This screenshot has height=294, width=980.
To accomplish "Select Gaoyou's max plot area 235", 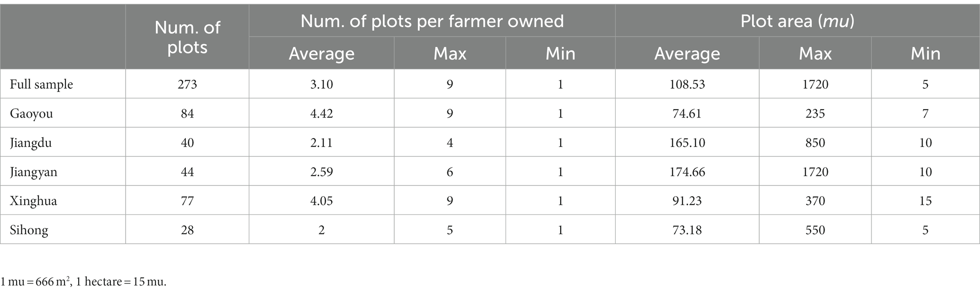I will pyautogui.click(x=815, y=114).
